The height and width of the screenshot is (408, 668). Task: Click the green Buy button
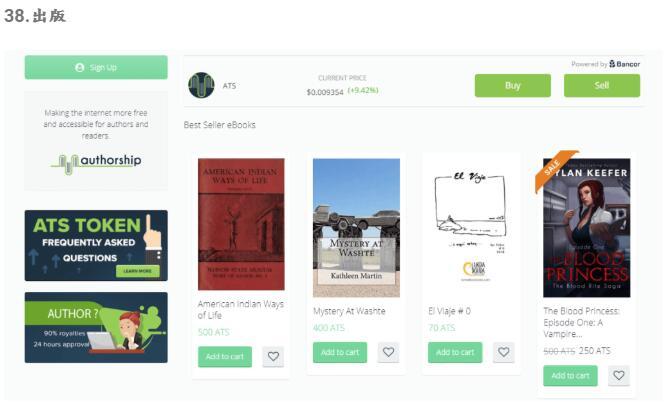pos(513,86)
